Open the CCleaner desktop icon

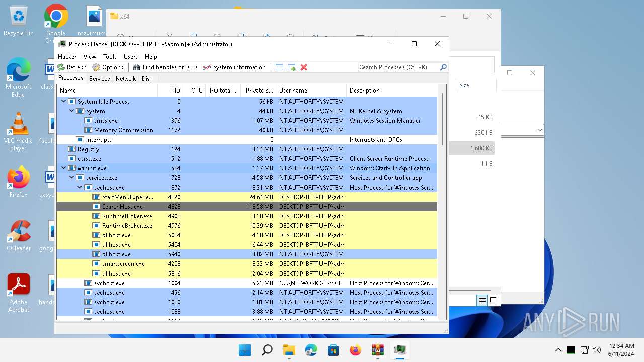(19, 235)
